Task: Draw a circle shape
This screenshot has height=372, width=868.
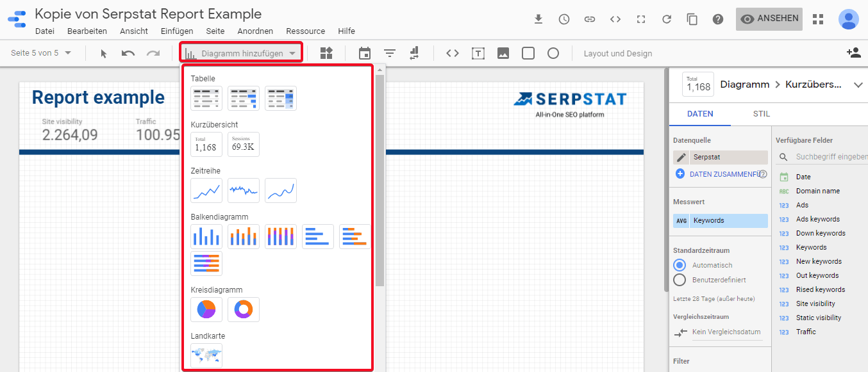Action: [x=553, y=53]
